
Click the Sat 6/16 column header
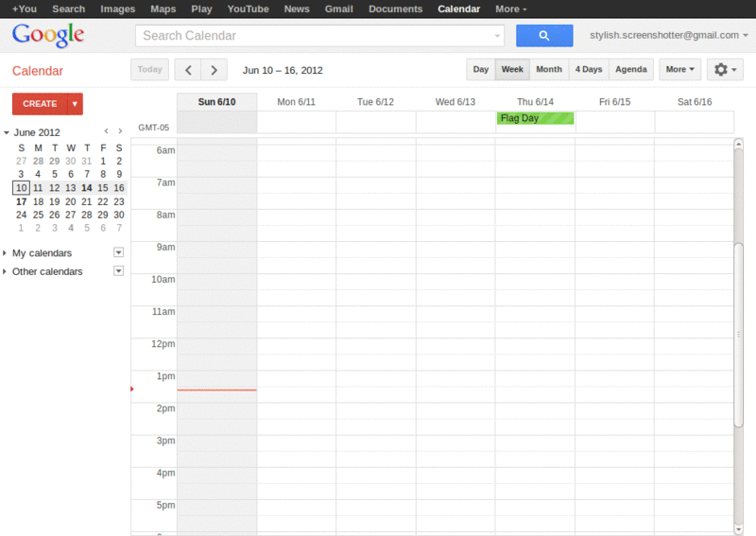(x=695, y=102)
